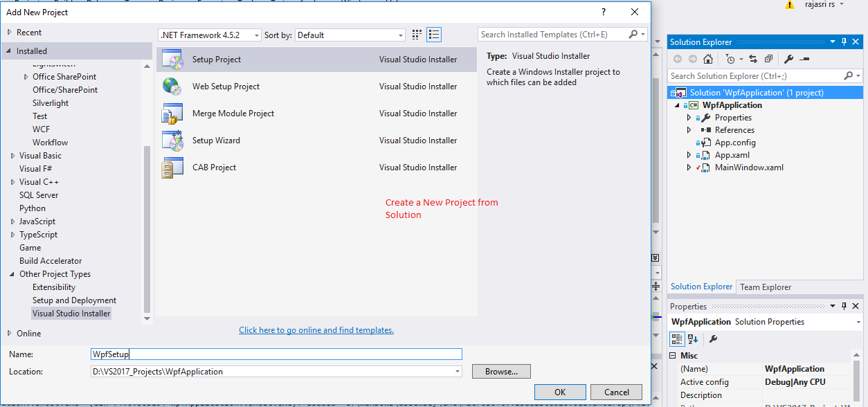The width and height of the screenshot is (868, 407).
Task: Click Sync with Active Document icon
Action: [752, 59]
